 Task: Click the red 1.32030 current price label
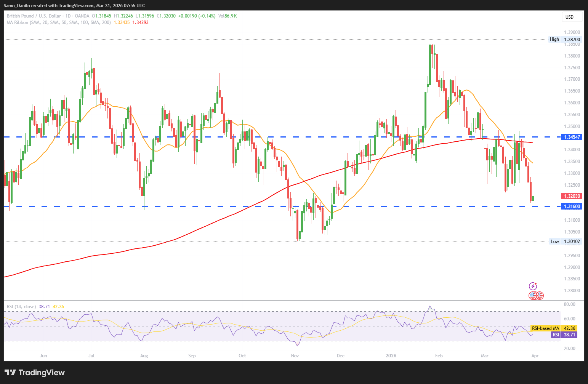pos(572,196)
